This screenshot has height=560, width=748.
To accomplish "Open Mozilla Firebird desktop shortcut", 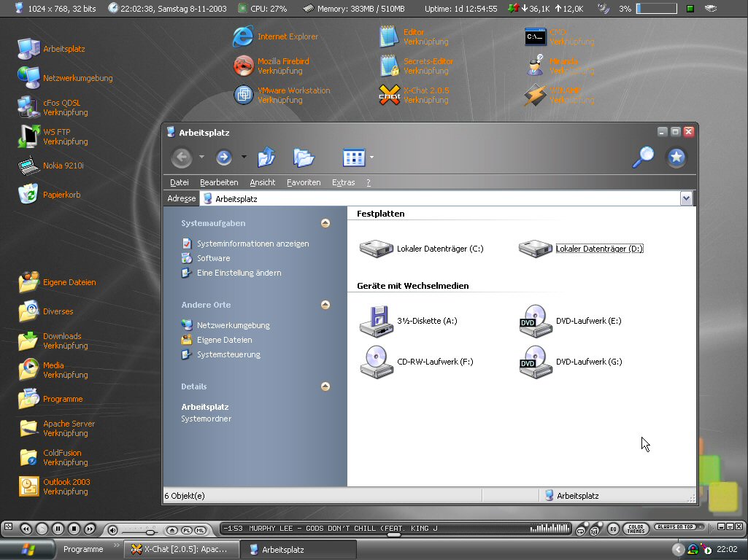I will click(x=244, y=66).
